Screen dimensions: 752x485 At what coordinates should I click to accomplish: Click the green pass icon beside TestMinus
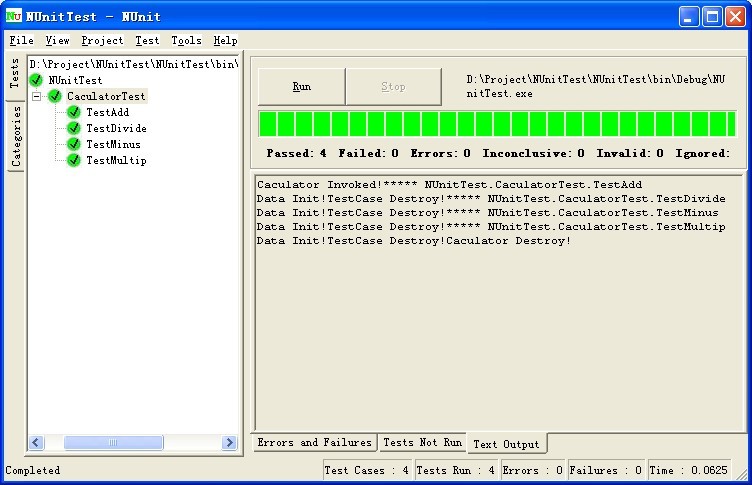point(74,145)
